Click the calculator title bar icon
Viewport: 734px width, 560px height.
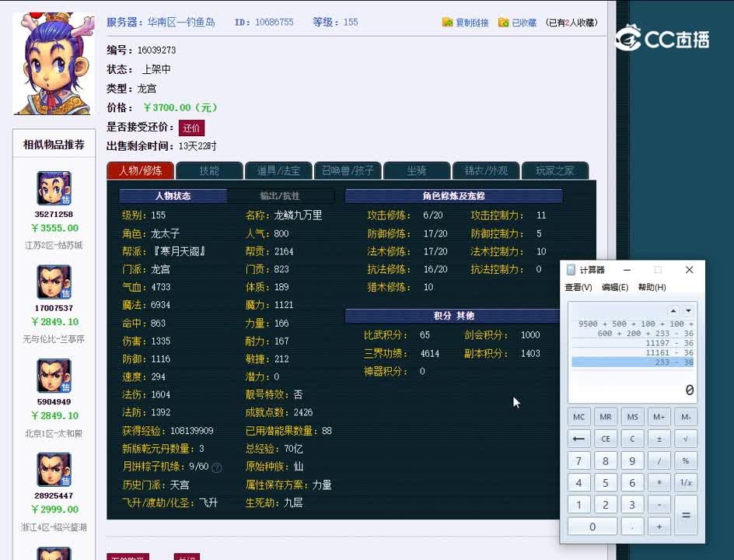click(x=571, y=270)
